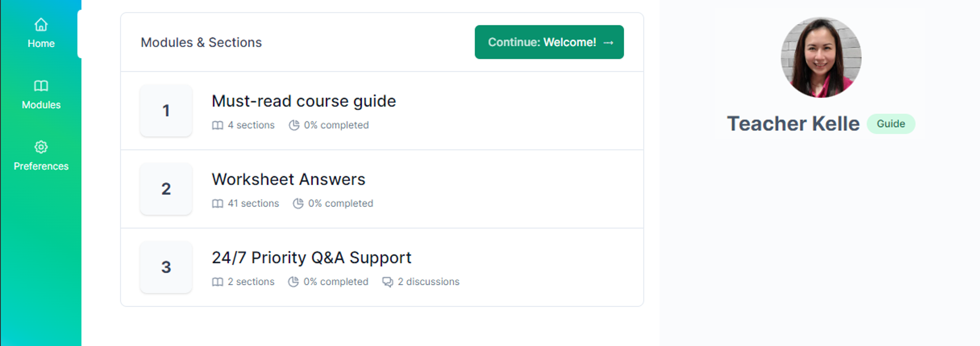Click the Continue: Welcome! button
Viewport: 980px width, 346px height.
tap(549, 42)
